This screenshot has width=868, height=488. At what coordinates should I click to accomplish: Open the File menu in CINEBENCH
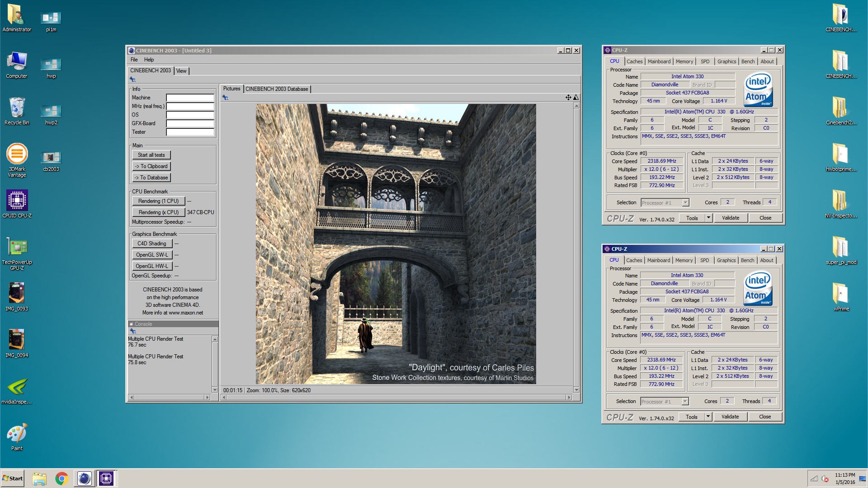[x=134, y=60]
